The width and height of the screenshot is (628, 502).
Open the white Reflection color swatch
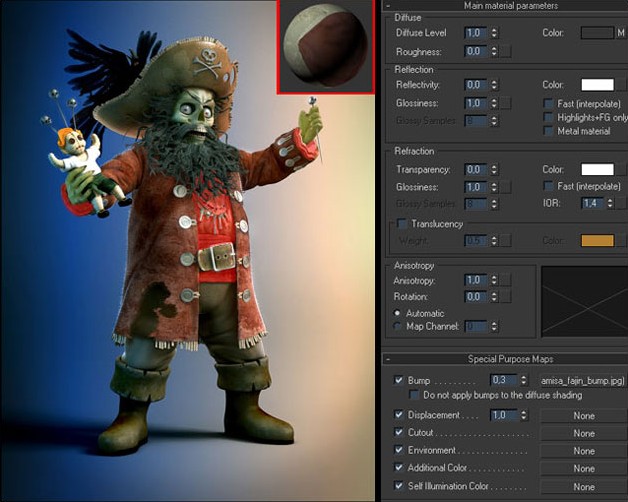click(597, 86)
